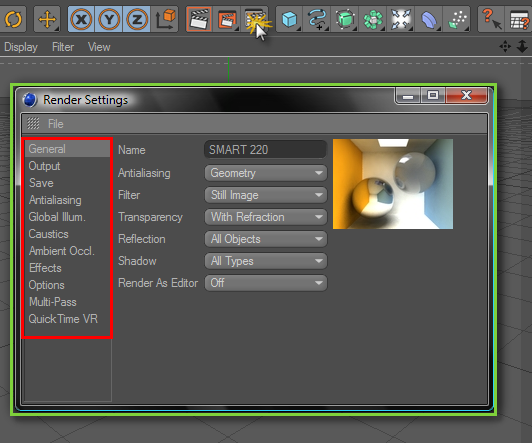
Task: Toggle the Y axis lock
Action: tap(109, 19)
